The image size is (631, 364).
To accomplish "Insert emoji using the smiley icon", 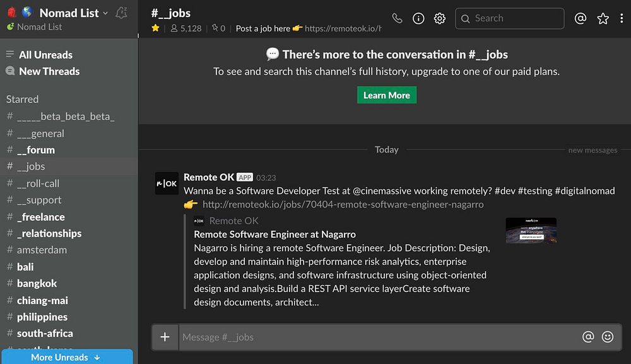I will tap(608, 337).
